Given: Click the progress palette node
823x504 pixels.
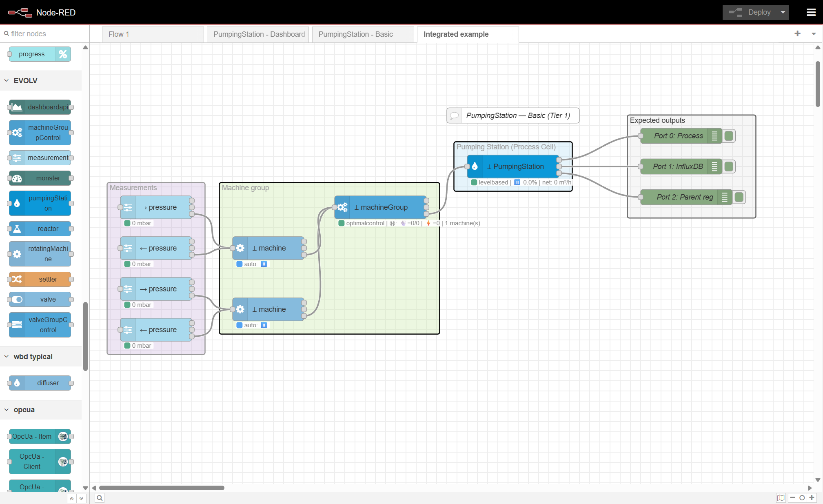Looking at the screenshot, I should tap(40, 54).
